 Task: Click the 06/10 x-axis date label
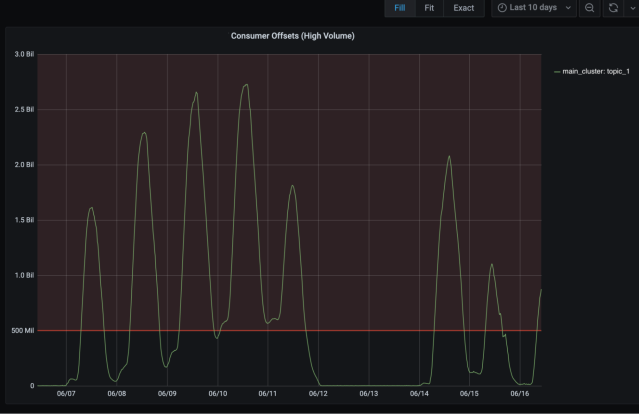click(218, 394)
